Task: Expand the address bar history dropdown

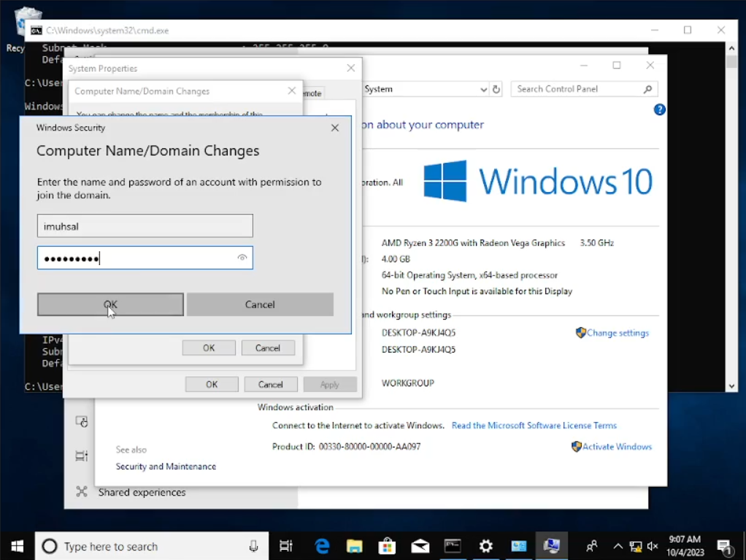Action: [483, 89]
